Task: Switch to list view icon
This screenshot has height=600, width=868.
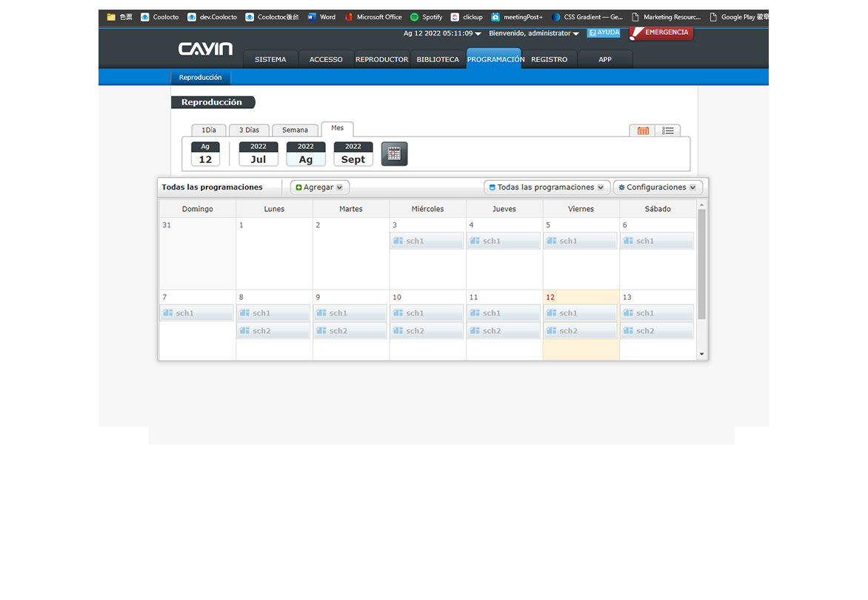Action: point(668,131)
